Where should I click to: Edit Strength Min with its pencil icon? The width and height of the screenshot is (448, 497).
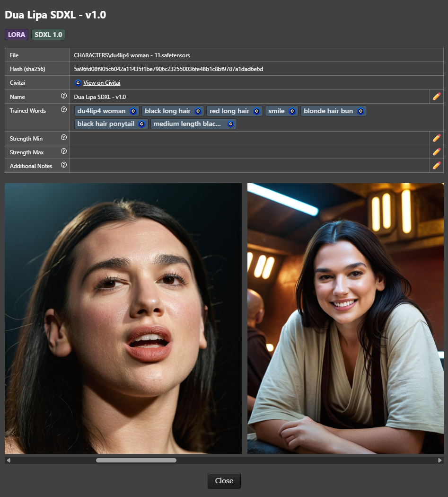437,138
